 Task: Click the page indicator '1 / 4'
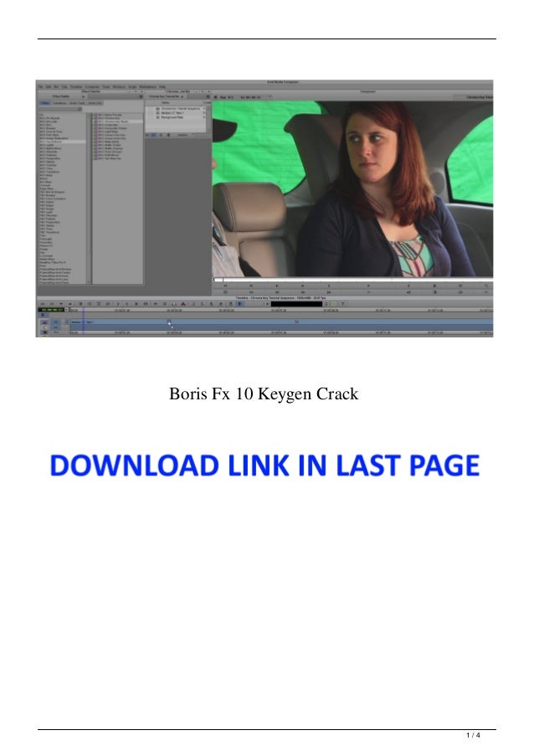pyautogui.click(x=473, y=735)
